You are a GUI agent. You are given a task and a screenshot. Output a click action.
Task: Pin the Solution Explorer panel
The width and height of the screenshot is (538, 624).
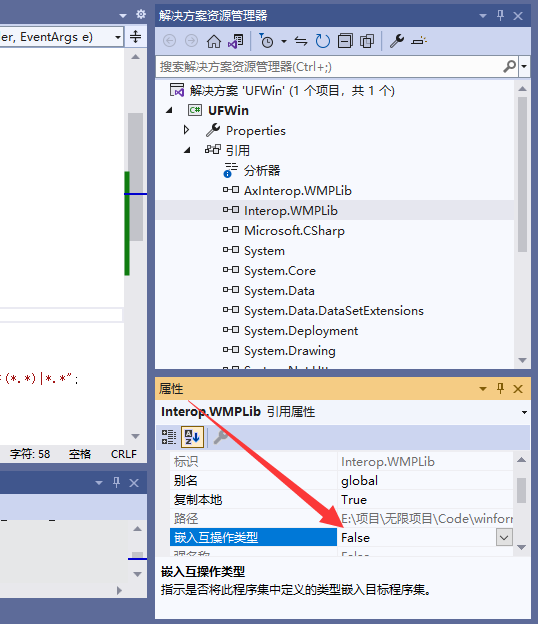500,16
